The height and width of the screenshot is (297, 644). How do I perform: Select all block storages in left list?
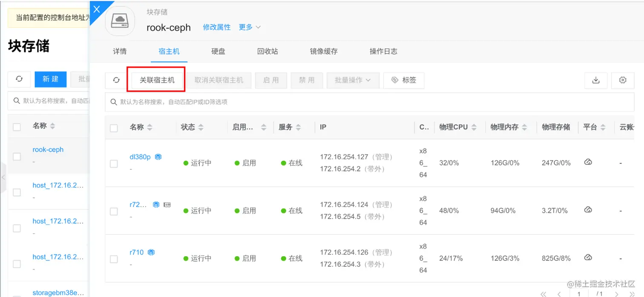click(17, 127)
